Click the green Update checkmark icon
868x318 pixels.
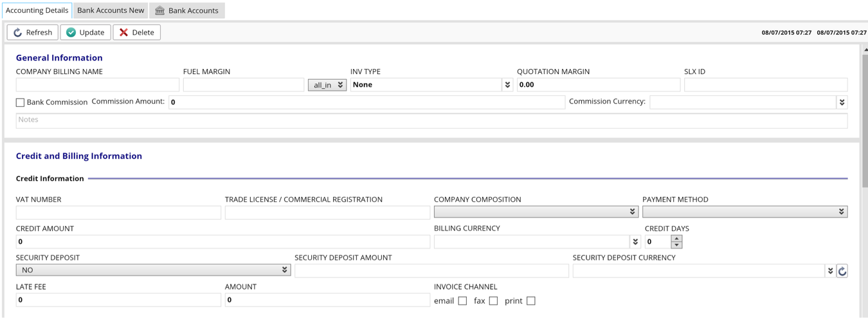(x=71, y=32)
